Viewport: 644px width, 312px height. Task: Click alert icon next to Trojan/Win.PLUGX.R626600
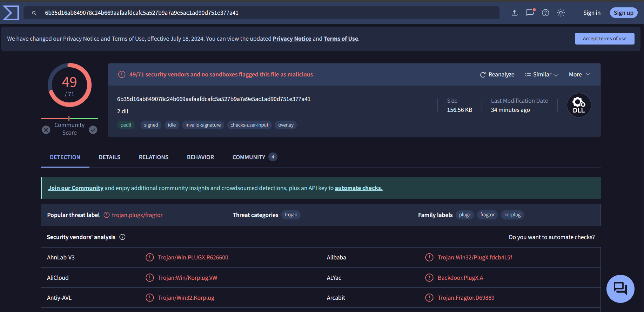point(150,257)
